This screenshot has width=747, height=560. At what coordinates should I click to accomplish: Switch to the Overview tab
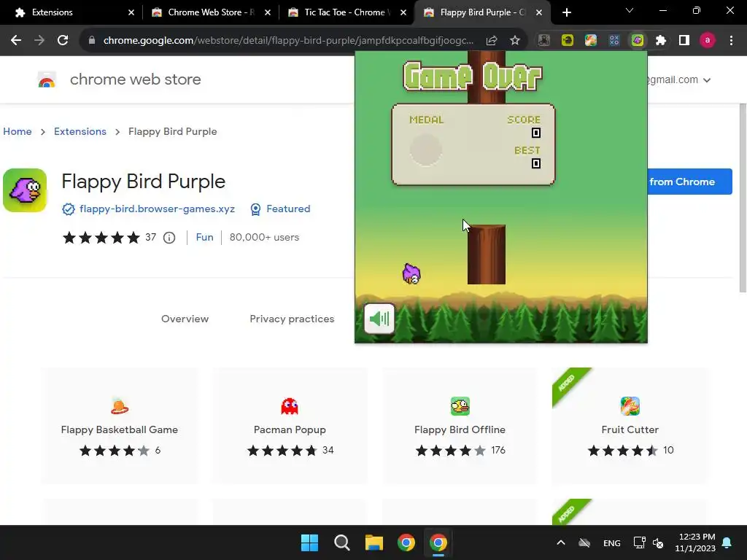(185, 319)
